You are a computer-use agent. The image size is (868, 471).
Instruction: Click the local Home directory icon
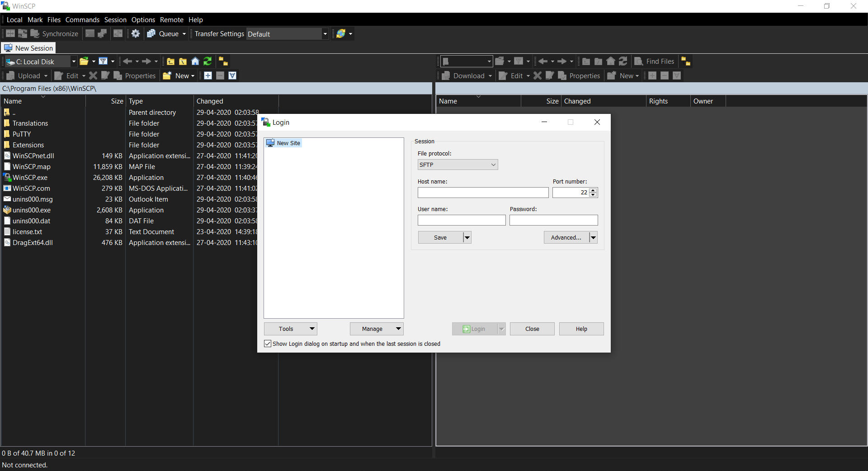click(x=195, y=61)
